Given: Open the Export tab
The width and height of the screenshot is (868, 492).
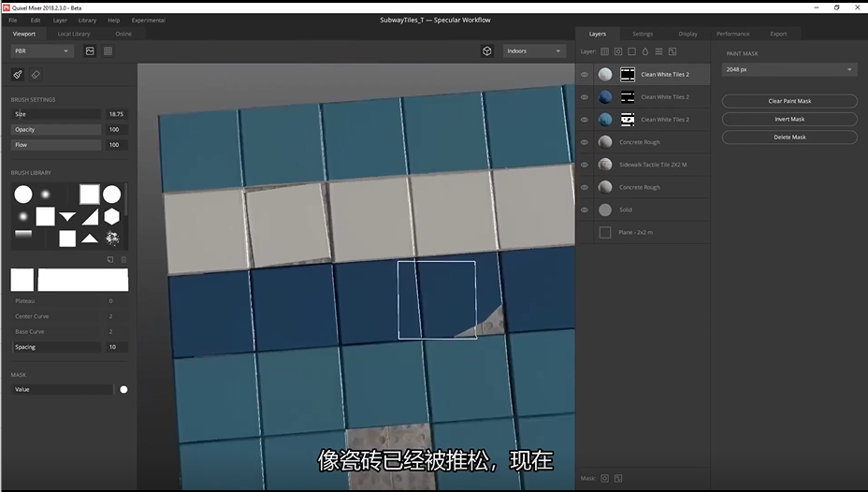Looking at the screenshot, I should tap(778, 34).
